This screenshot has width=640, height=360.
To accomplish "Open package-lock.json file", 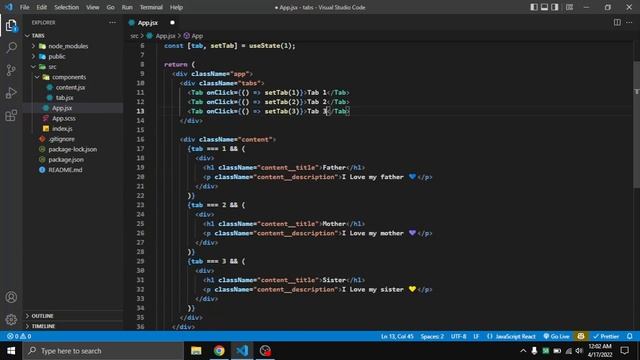I will click(x=73, y=149).
